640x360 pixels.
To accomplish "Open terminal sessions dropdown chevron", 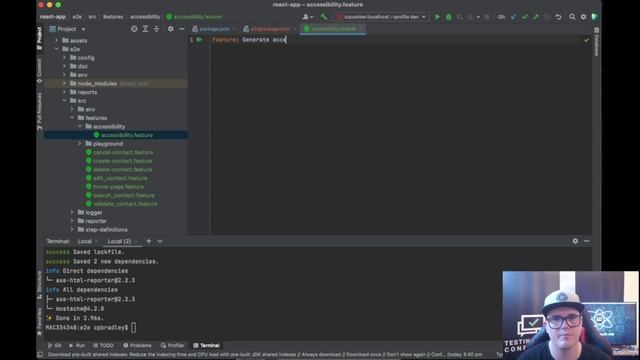I will coord(160,241).
